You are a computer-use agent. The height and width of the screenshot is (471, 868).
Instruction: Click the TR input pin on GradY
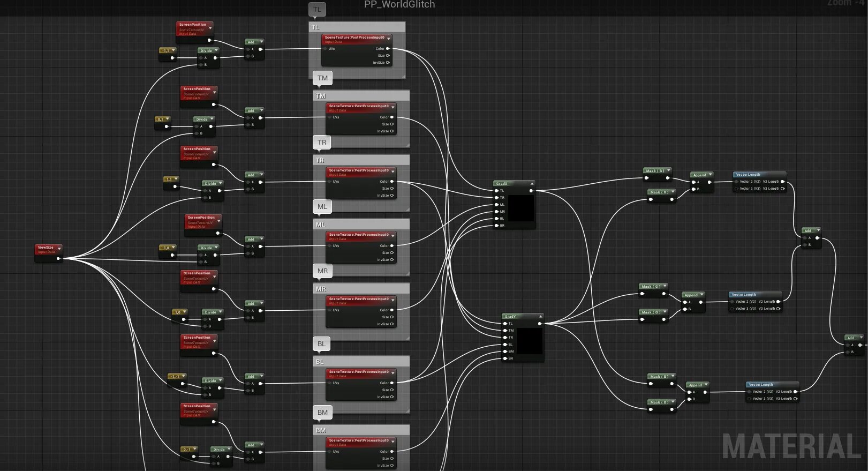click(505, 338)
